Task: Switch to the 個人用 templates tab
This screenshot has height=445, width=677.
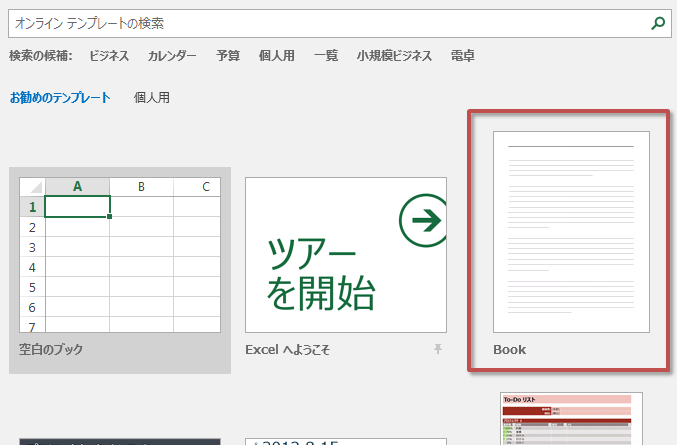Action: (152, 98)
